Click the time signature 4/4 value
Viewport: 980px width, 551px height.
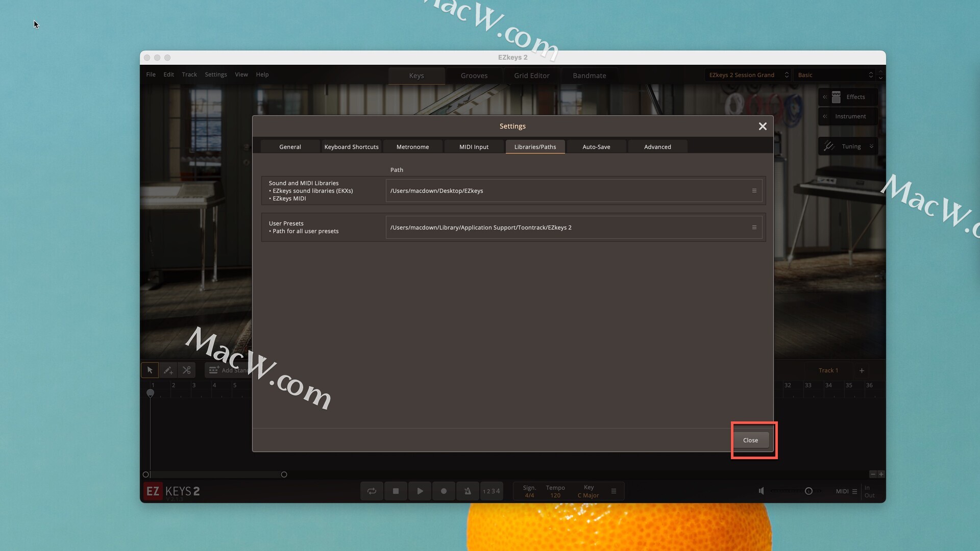pyautogui.click(x=529, y=495)
